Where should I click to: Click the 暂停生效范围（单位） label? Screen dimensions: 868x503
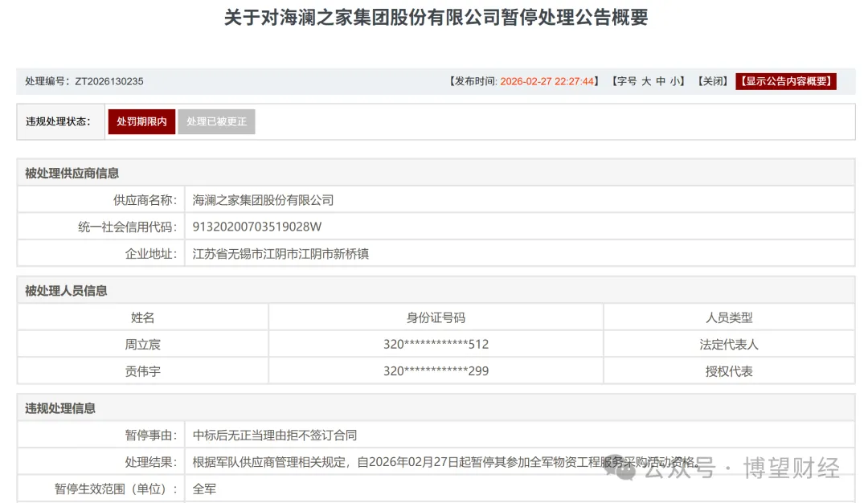point(116,489)
